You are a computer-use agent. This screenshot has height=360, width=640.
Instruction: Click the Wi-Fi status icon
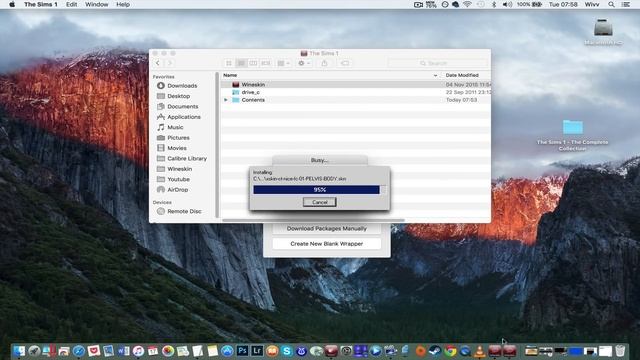[467, 4]
